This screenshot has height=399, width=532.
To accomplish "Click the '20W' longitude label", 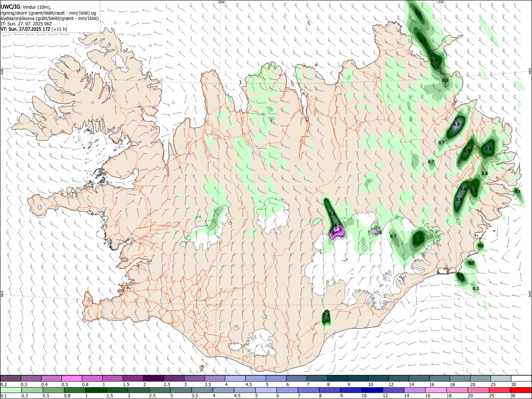I will click(222, 2).
